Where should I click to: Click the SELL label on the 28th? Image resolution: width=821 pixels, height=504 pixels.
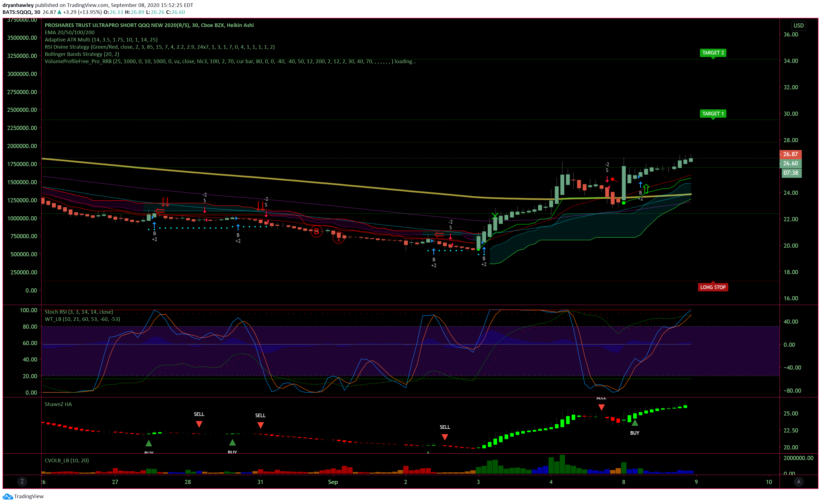199,414
